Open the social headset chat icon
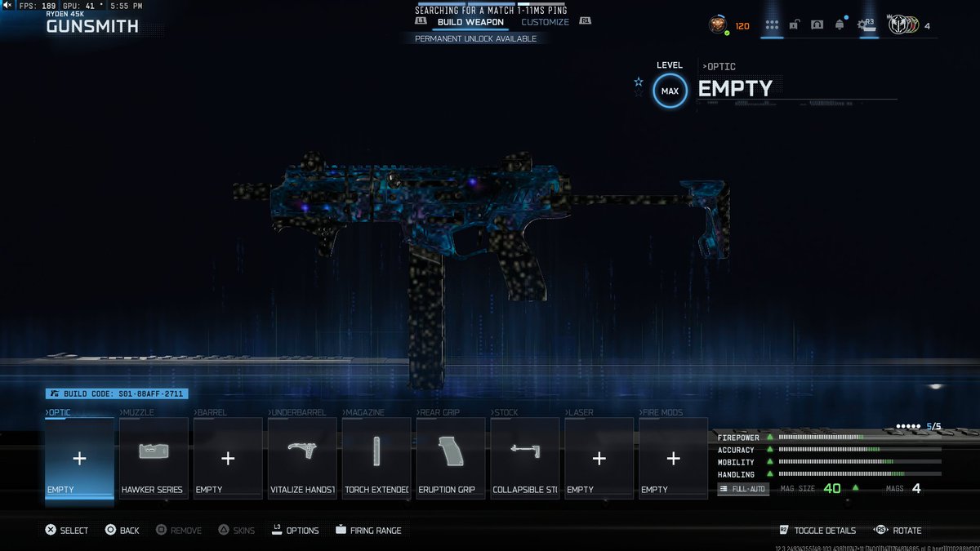 pos(817,25)
